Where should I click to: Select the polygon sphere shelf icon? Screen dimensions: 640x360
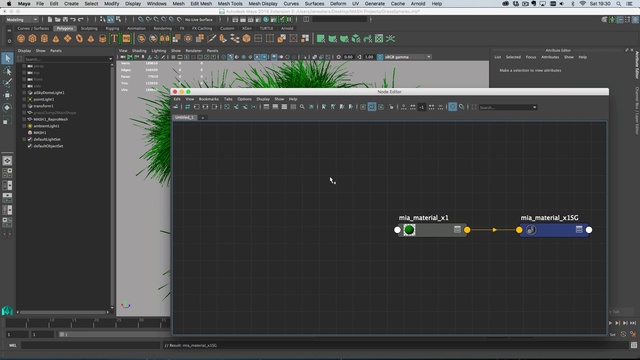point(21,39)
